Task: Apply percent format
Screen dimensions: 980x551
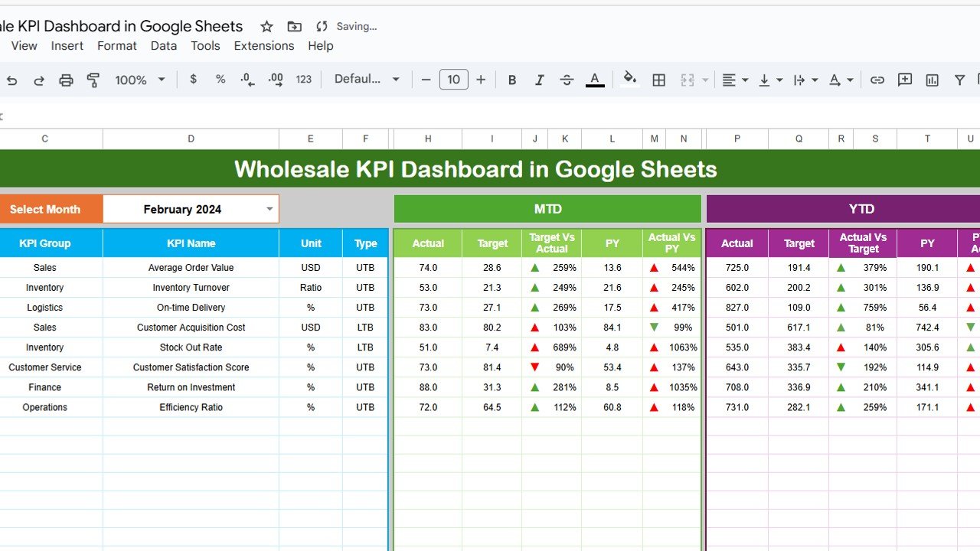Action: coord(220,79)
